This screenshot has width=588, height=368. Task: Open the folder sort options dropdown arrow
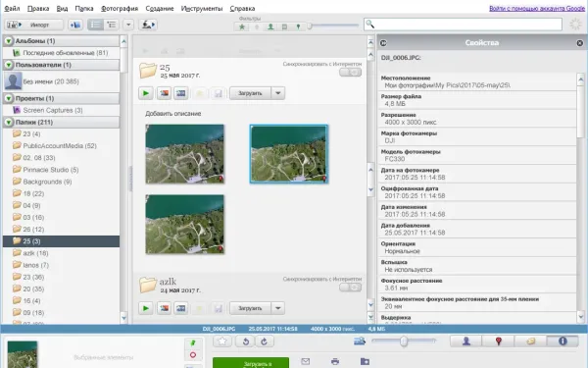coord(128,25)
